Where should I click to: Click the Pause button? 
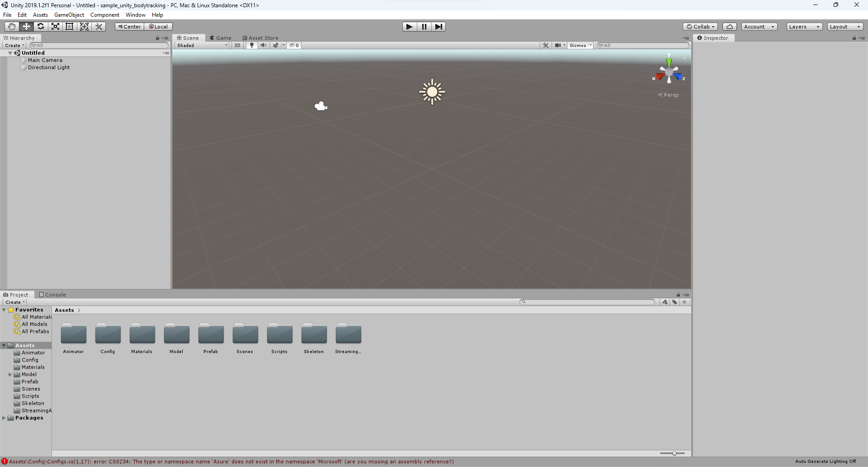point(424,27)
